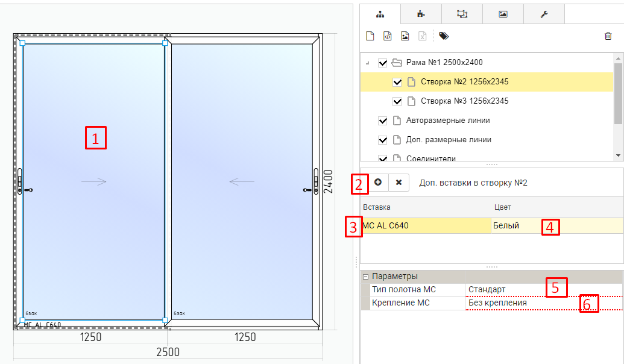Click the image file export icon

[x=405, y=36]
